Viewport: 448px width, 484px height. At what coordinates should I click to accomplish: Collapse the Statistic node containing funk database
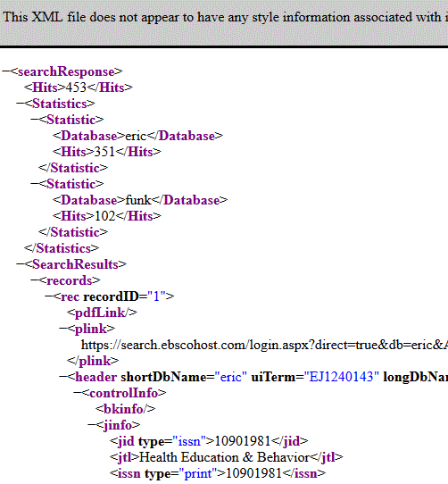(x=35, y=184)
